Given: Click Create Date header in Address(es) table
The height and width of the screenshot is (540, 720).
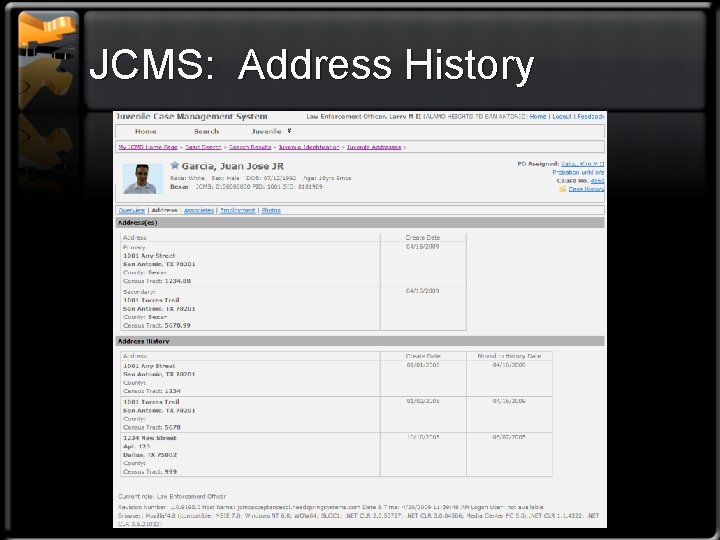Looking at the screenshot, I should [x=423, y=237].
